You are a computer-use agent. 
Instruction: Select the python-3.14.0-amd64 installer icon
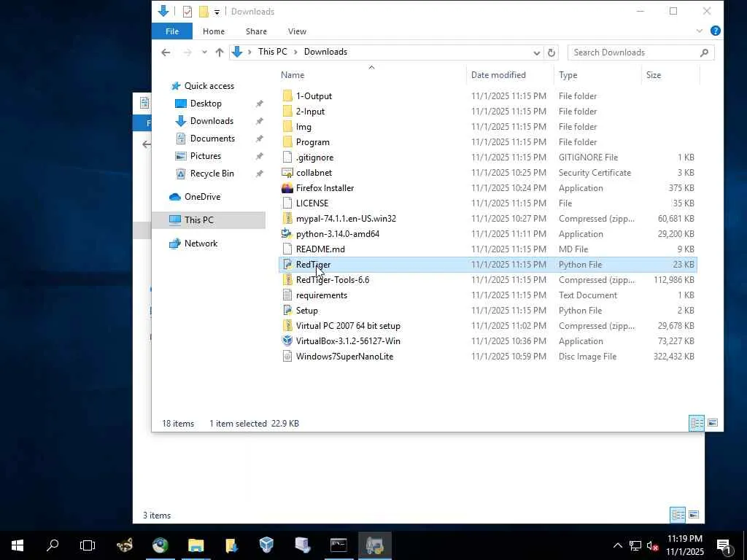(287, 233)
